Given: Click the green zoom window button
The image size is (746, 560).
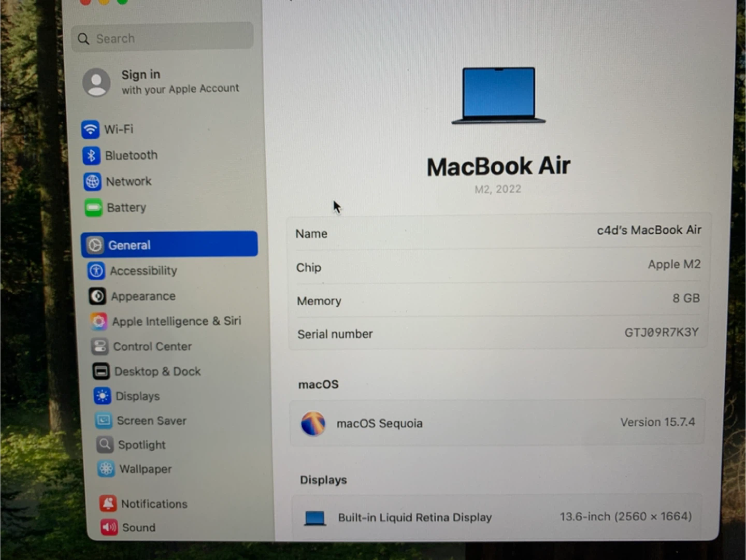Looking at the screenshot, I should click(122, 2).
